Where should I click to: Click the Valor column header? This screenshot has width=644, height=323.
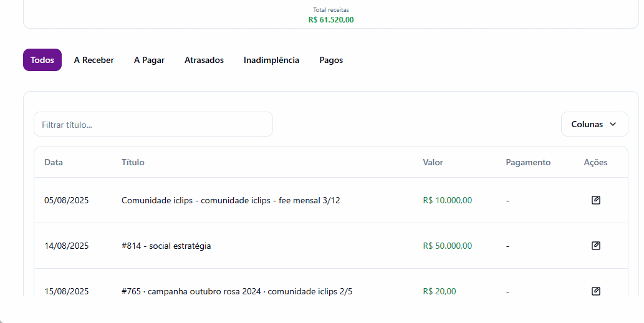pos(433,162)
